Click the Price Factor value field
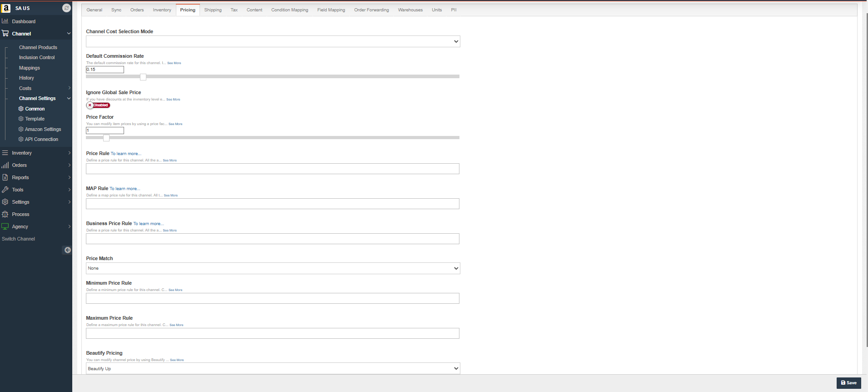Screen dimensions: 868x392 [105, 131]
